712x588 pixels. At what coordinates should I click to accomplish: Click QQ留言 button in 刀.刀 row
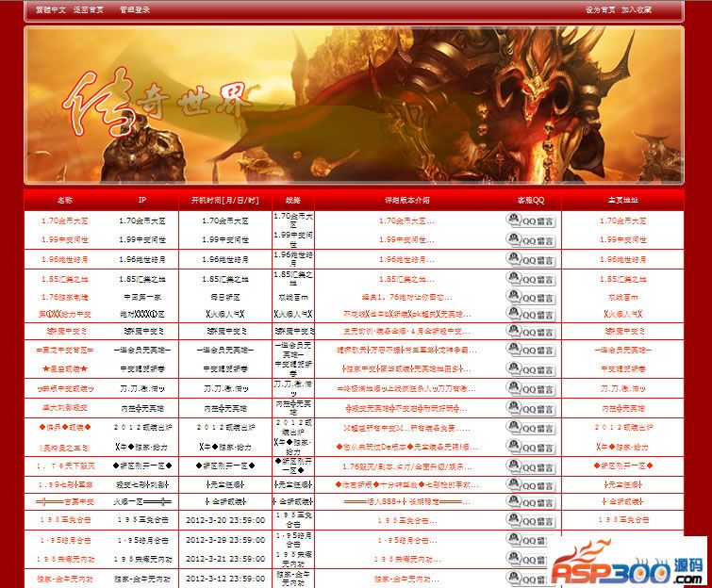coord(530,388)
